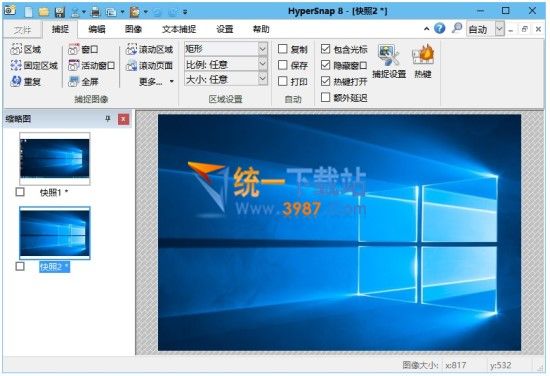Image resolution: width=550 pixels, height=376 pixels.
Task: Expand the 更多... capture options
Action: tap(156, 82)
